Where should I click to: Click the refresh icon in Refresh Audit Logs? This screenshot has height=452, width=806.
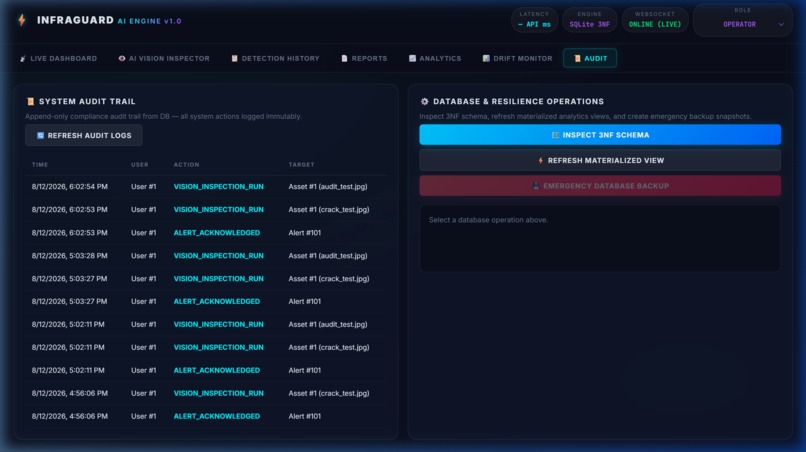(40, 135)
